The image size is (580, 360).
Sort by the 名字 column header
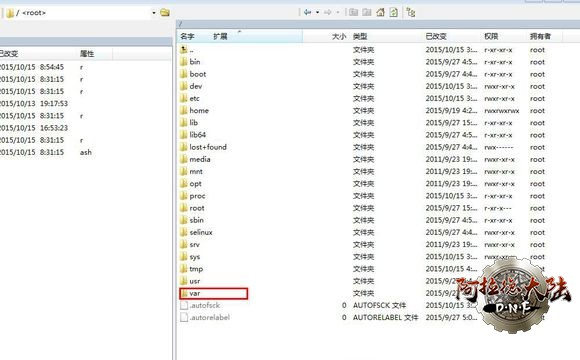(x=188, y=36)
